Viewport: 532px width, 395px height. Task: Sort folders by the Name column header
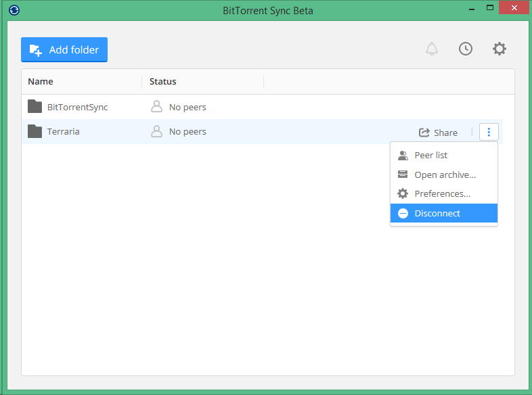point(41,82)
